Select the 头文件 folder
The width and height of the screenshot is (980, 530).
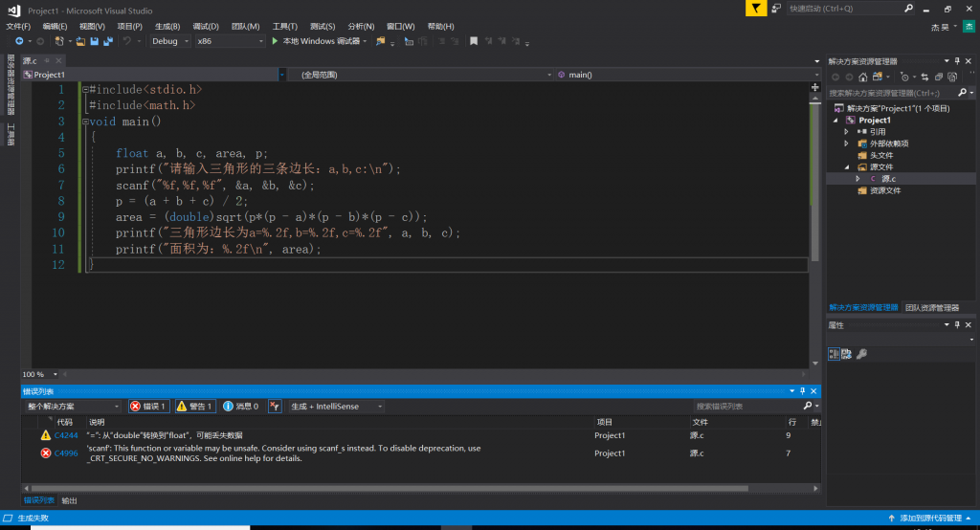coord(881,156)
